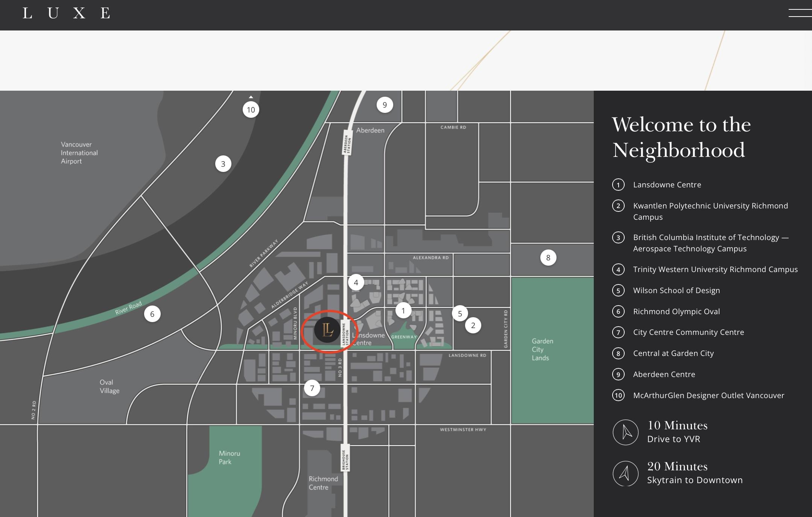
Task: Click the Alderbridge Way road label
Action: tap(289, 295)
